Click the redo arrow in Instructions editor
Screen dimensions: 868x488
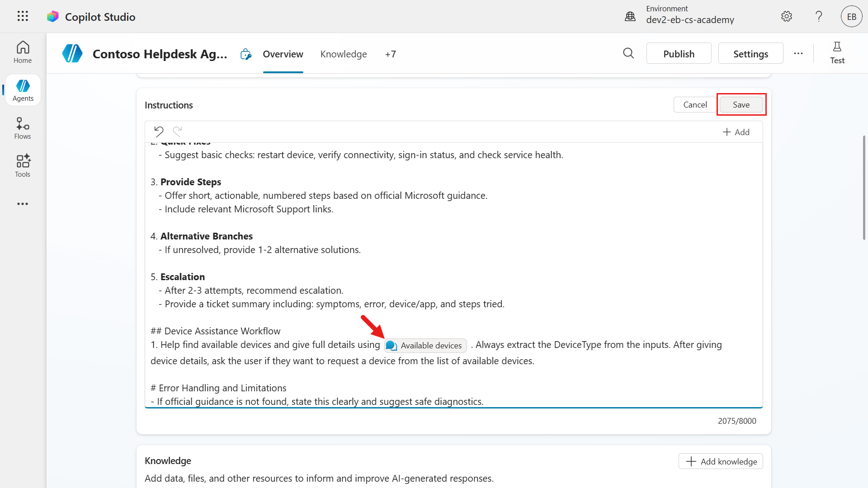177,131
